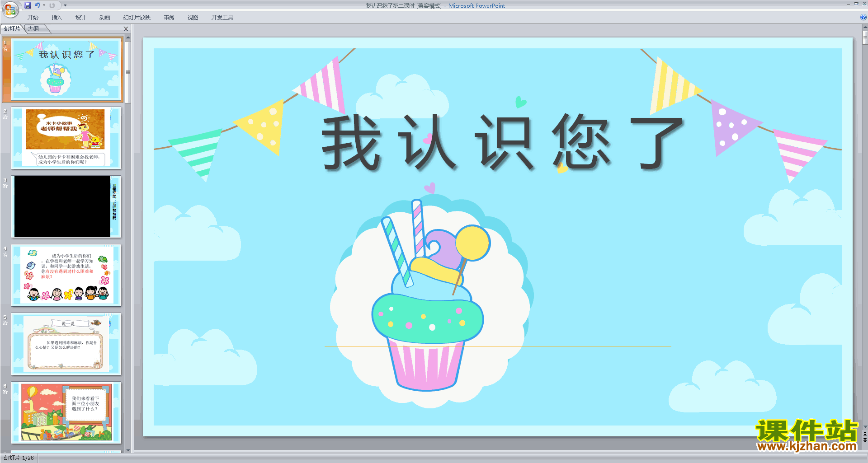The image size is (868, 463).
Task: Click the thumbnail pane scrollbar thumb
Action: click(x=128, y=72)
